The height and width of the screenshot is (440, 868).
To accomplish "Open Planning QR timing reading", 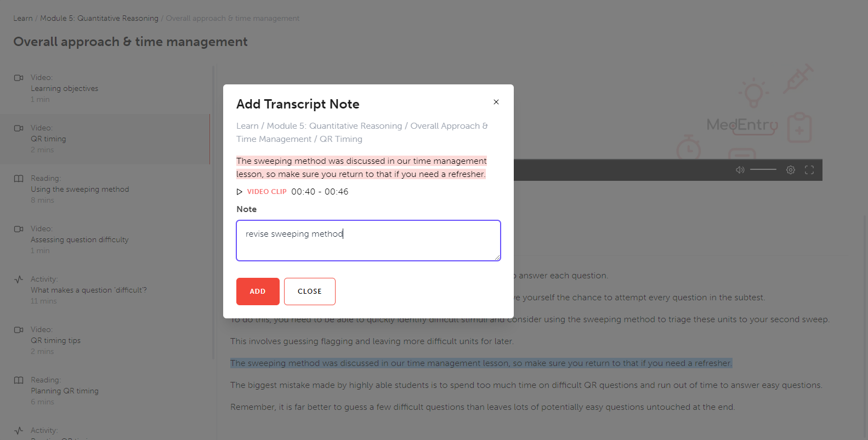I will pyautogui.click(x=65, y=391).
